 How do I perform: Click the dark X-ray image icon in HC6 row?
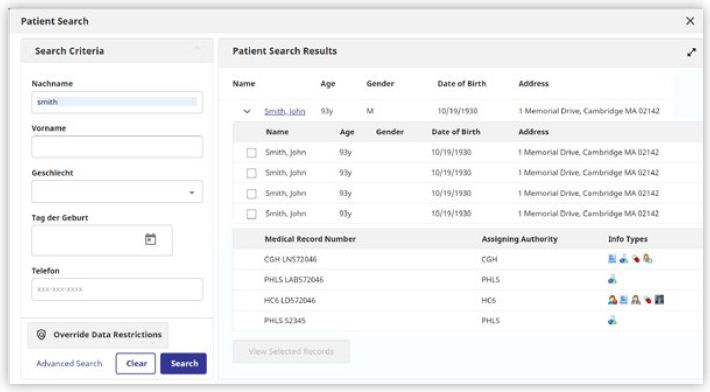pos(659,300)
